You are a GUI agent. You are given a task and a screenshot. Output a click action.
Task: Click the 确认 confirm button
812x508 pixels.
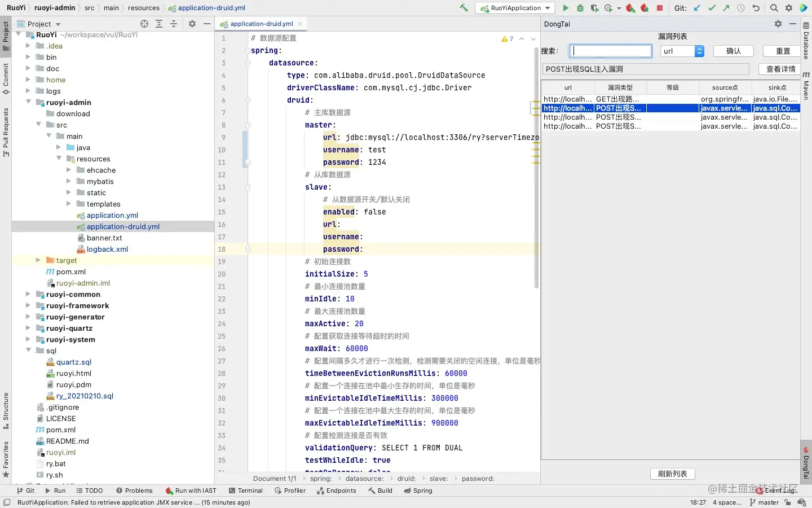coord(734,51)
